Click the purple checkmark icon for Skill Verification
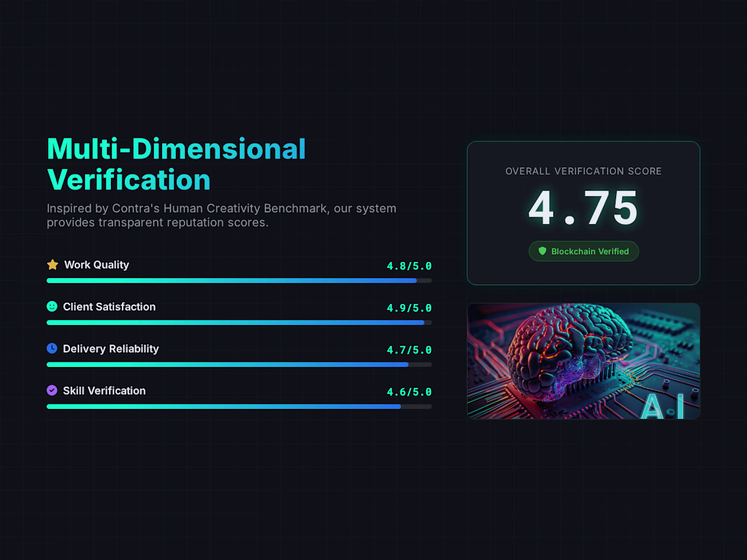The width and height of the screenshot is (747, 560). pyautogui.click(x=52, y=391)
